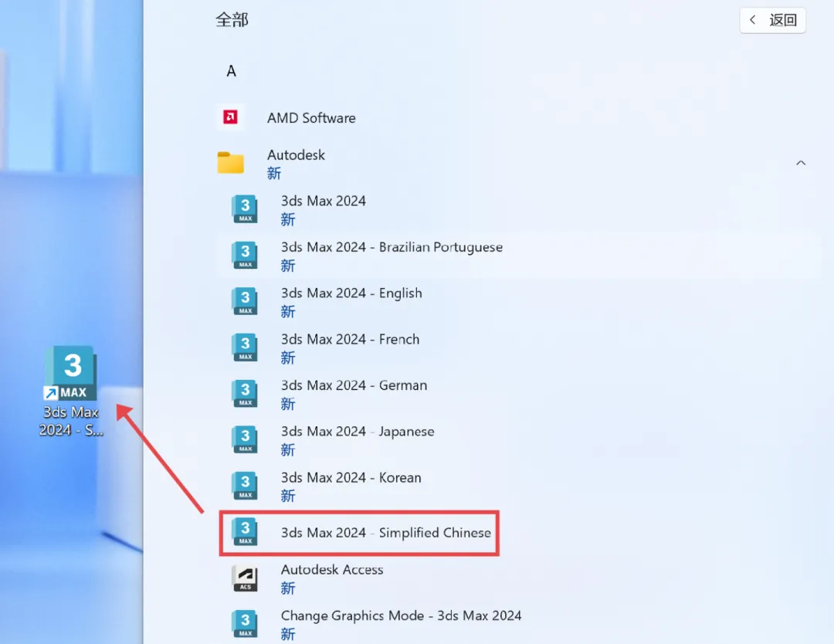Viewport: 834px width, 644px height.
Task: Click the letter A section header
Action: click(x=231, y=71)
